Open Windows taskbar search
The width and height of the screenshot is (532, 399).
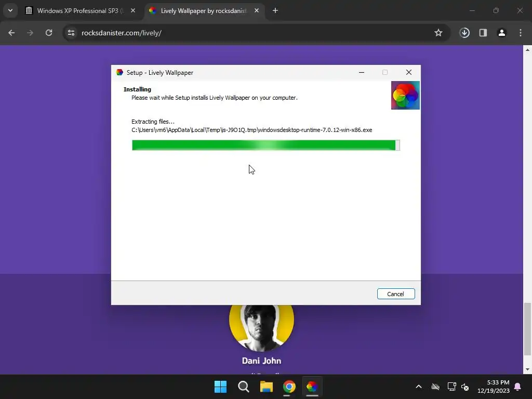coord(243,387)
